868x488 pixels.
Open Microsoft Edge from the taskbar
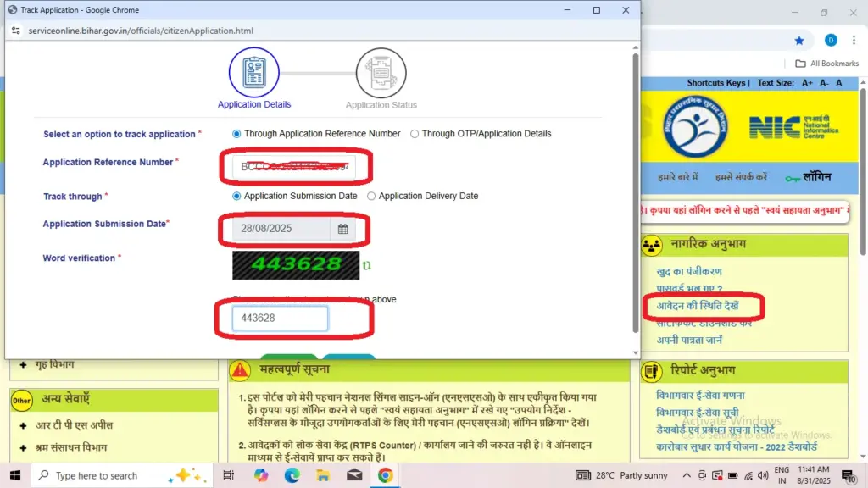point(292,475)
